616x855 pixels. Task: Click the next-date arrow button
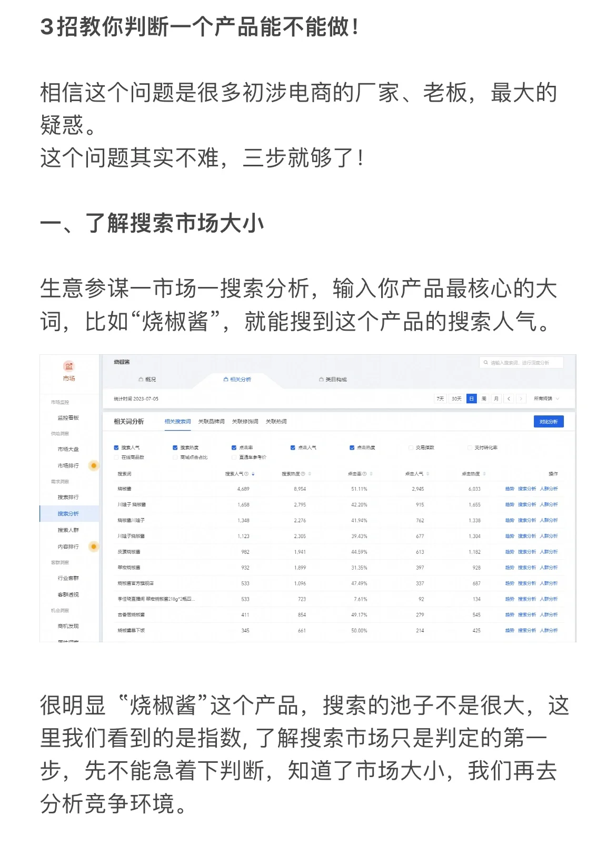pos(521,399)
